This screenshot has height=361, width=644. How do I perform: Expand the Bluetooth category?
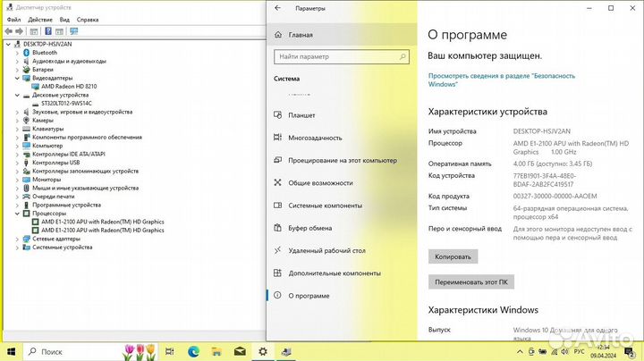pyautogui.click(x=17, y=53)
